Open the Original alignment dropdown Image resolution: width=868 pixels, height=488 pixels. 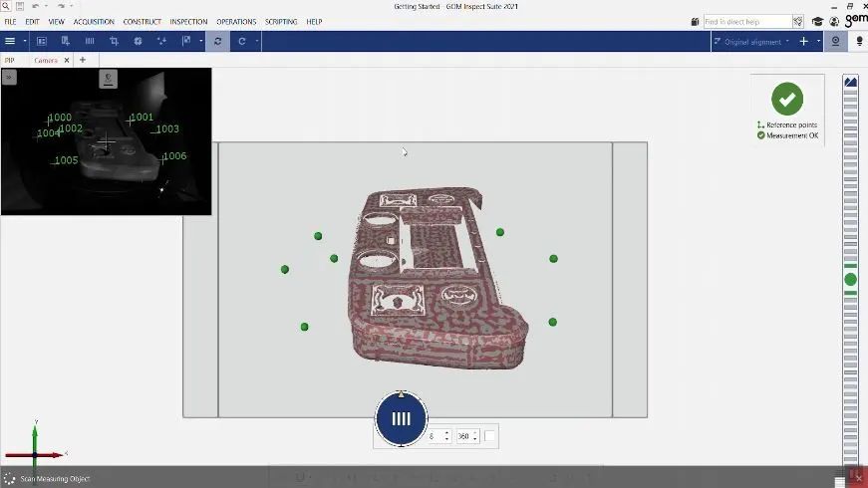coord(754,41)
